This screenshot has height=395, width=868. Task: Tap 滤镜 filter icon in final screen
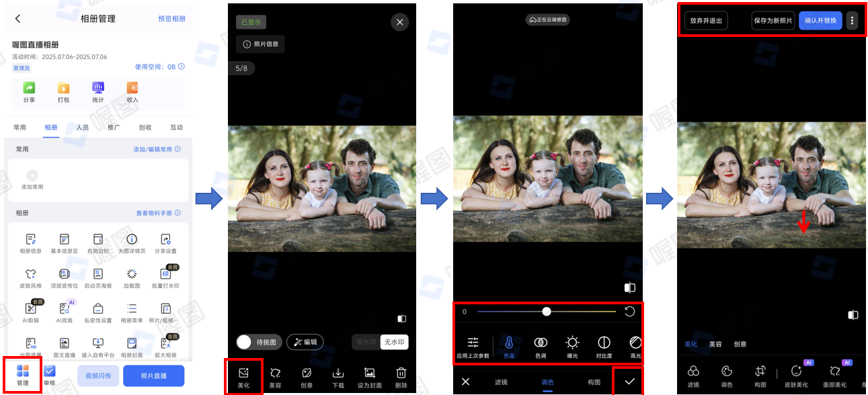pos(693,371)
